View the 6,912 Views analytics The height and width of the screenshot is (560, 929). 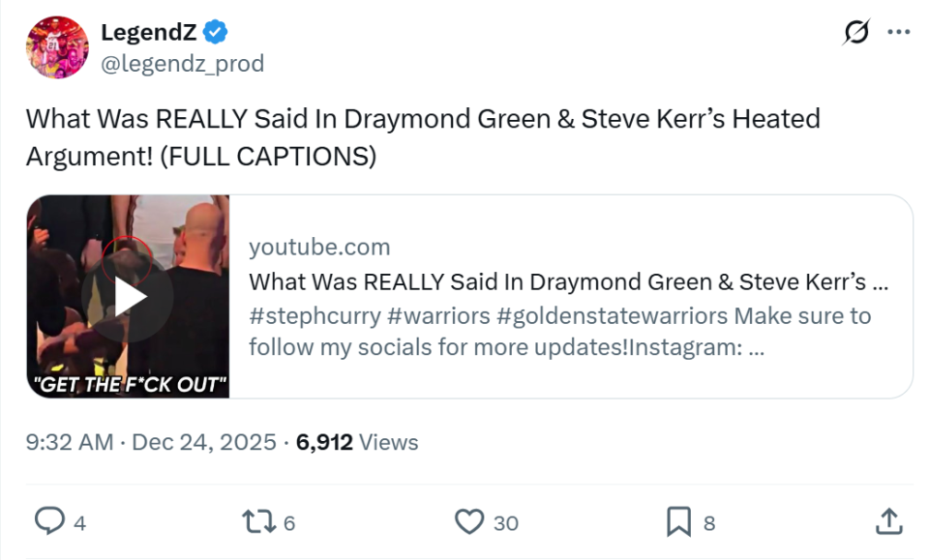pos(357,443)
